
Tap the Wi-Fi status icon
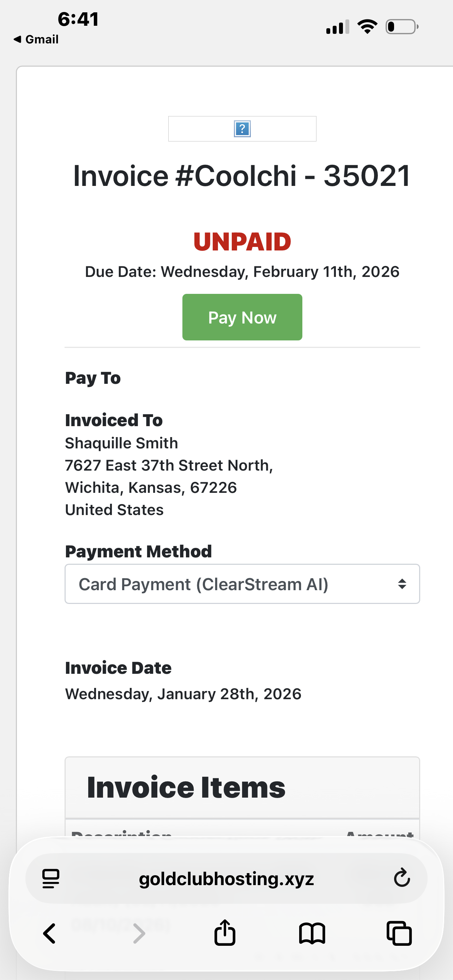tap(367, 27)
